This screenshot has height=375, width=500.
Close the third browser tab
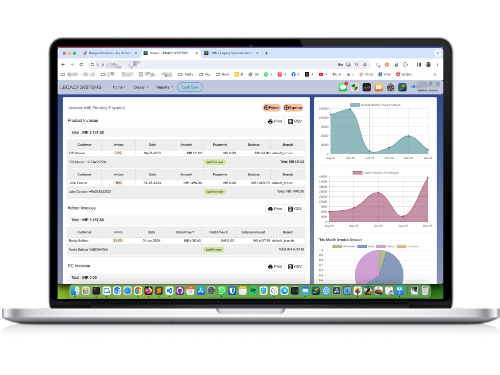[257, 53]
